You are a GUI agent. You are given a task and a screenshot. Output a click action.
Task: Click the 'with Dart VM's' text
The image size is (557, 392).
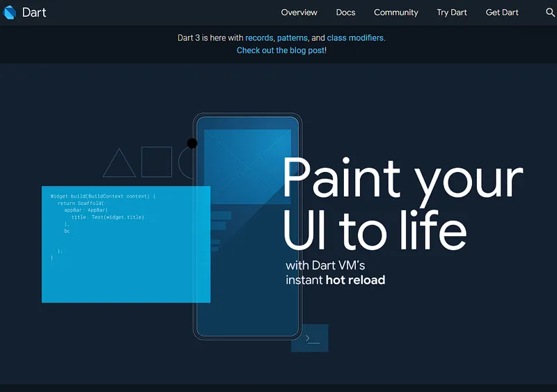(325, 265)
